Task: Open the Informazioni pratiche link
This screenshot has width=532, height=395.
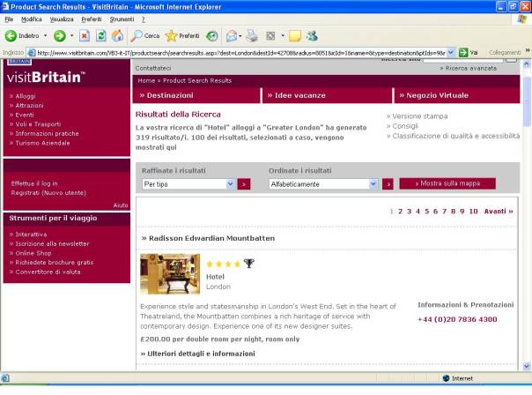Action: coord(47,133)
